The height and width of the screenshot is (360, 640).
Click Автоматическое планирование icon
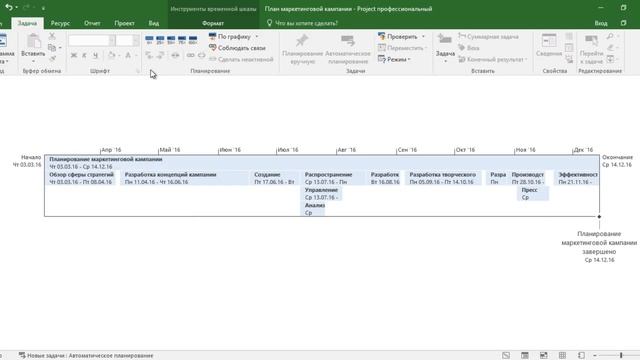(x=348, y=40)
